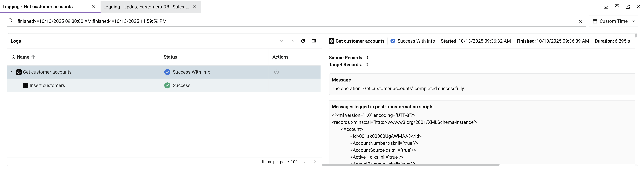The image size is (644, 171).
Task: Click cancel action icon for Get customer accounts
Action: 276,72
